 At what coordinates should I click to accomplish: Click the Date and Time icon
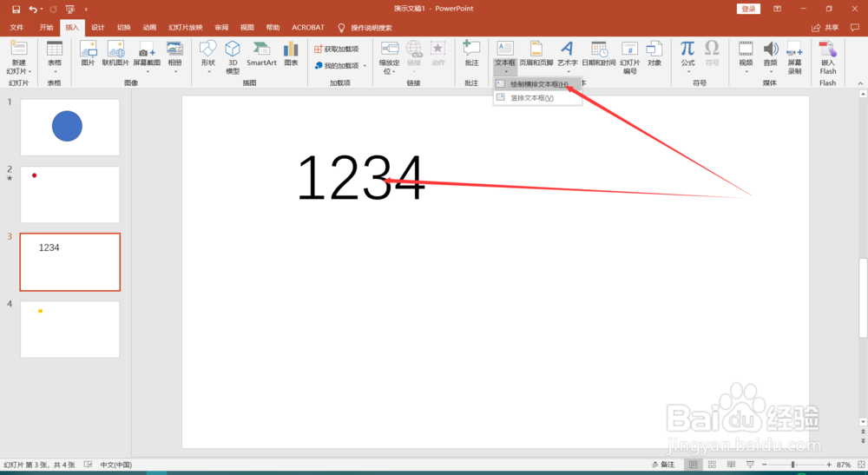598,49
